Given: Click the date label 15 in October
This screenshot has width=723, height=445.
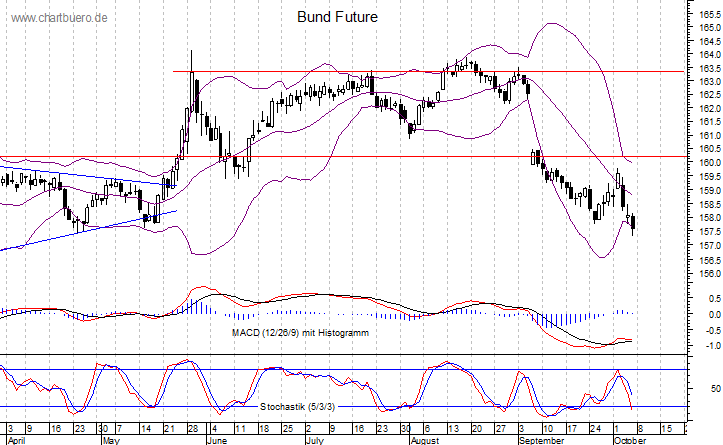Looking at the screenshot, I should pyautogui.click(x=667, y=429).
